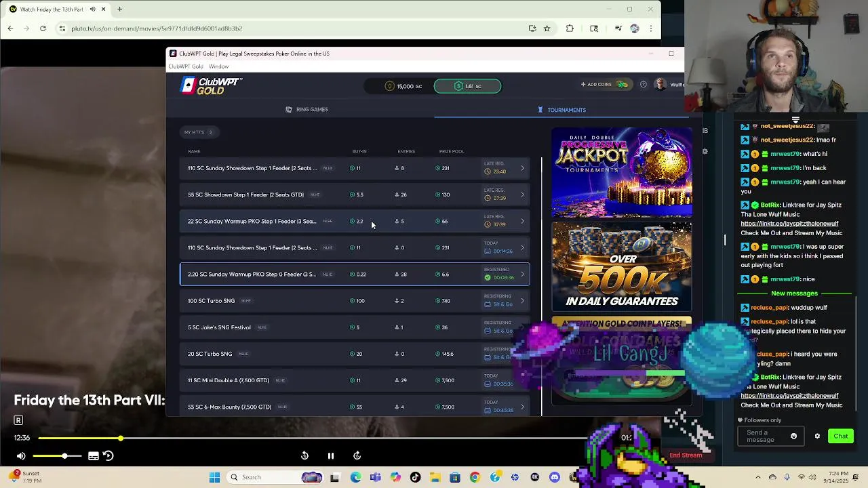Open the Chrome profile avatar
The width and height of the screenshot is (868, 488).
coord(635,28)
